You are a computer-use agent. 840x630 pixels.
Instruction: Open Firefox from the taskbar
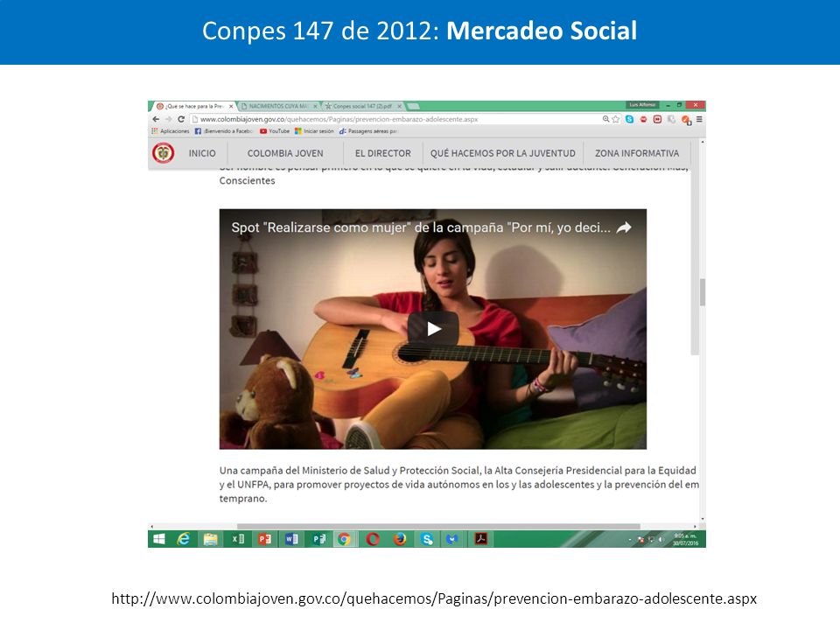[400, 539]
